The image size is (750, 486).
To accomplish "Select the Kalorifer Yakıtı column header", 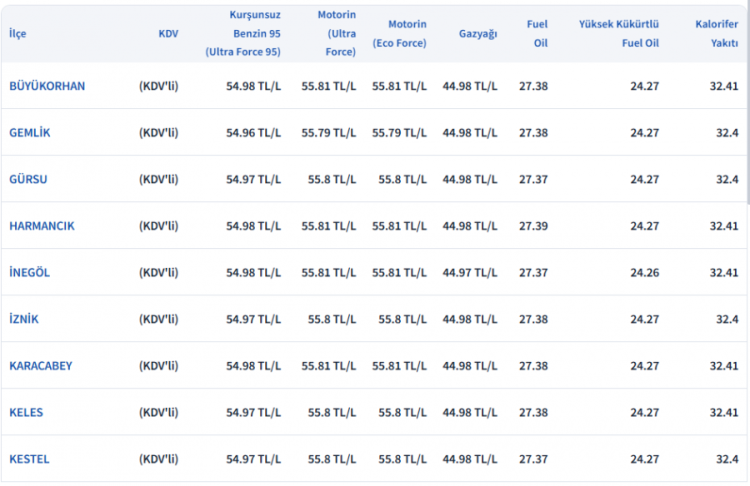I will [x=717, y=34].
